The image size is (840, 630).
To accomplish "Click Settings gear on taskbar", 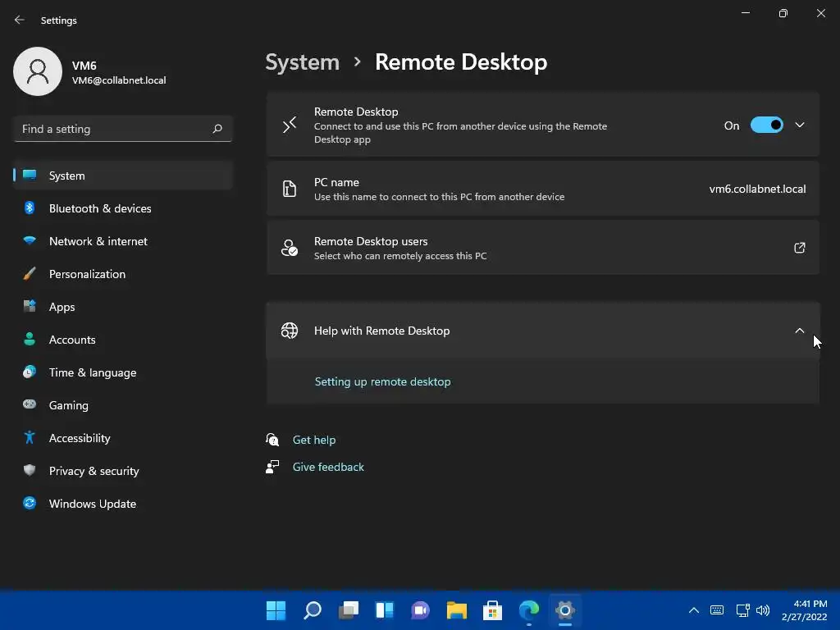I will coord(564,610).
